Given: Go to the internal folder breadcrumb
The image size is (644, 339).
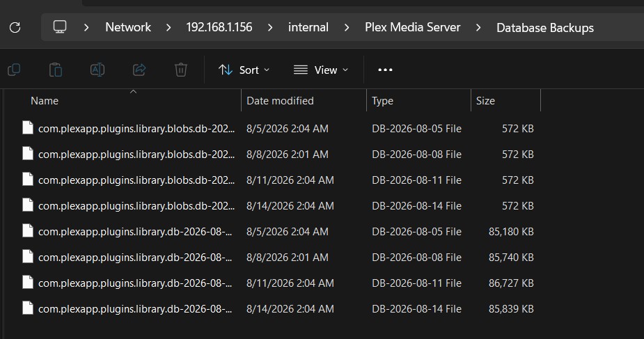Looking at the screenshot, I should point(308,28).
